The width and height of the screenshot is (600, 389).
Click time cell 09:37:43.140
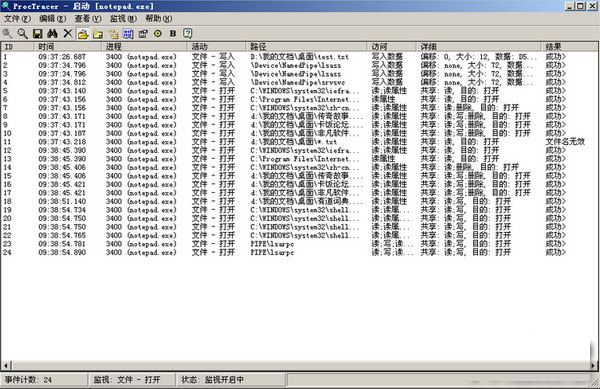(62, 91)
